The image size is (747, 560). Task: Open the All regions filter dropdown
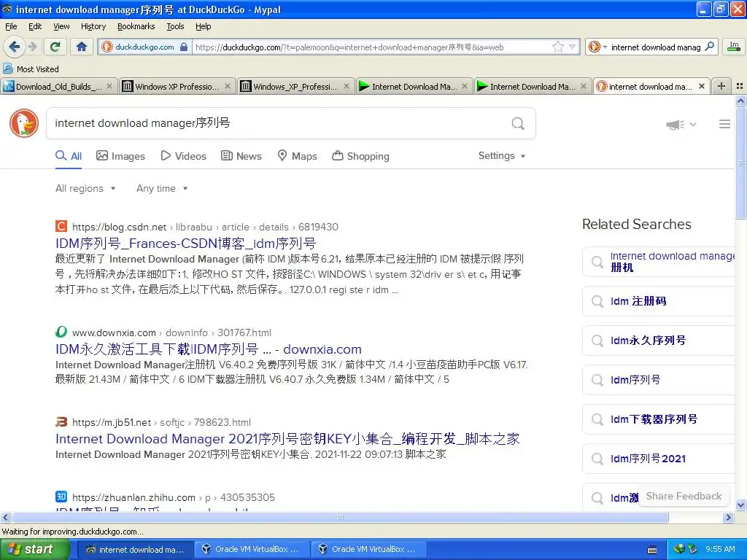coord(86,189)
